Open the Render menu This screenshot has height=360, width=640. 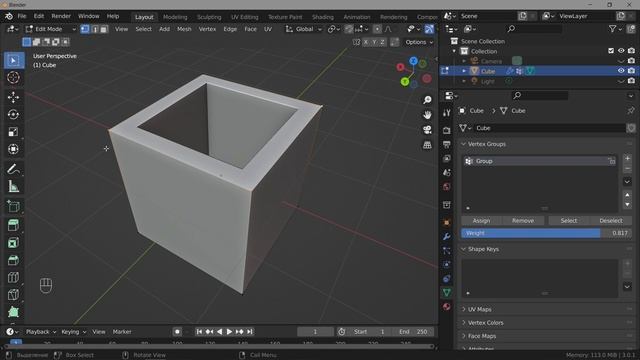[x=61, y=16]
